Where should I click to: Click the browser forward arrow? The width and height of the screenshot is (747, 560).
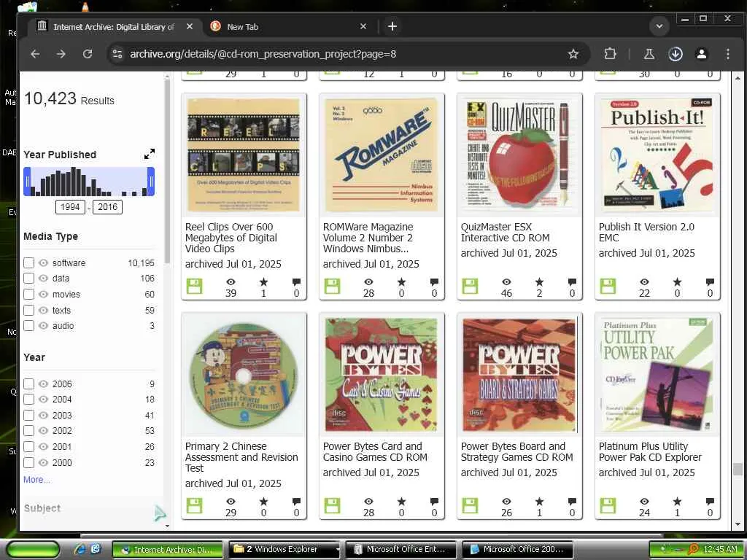tap(61, 54)
